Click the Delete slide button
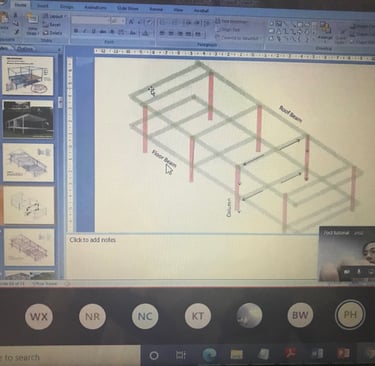 pyautogui.click(x=53, y=33)
